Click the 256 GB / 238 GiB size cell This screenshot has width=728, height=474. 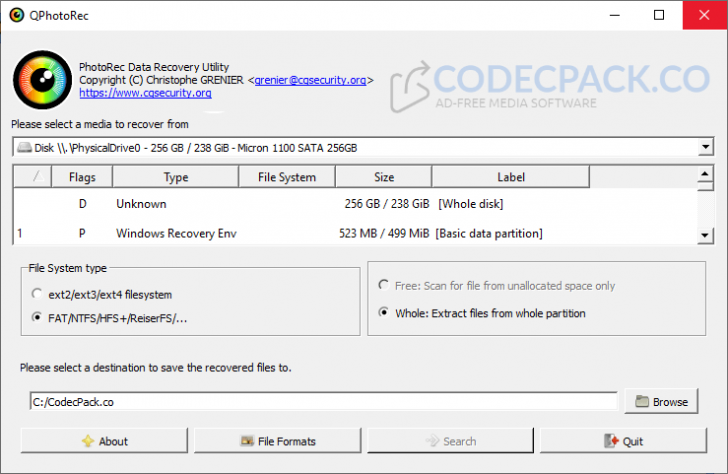387,204
